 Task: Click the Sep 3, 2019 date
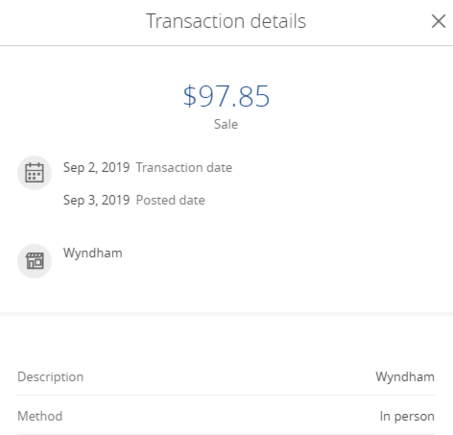tap(96, 200)
